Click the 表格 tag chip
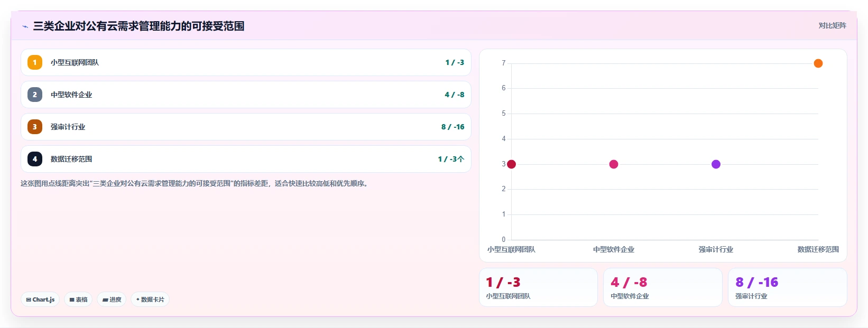Viewport: 868px width, 328px height. 78,299
